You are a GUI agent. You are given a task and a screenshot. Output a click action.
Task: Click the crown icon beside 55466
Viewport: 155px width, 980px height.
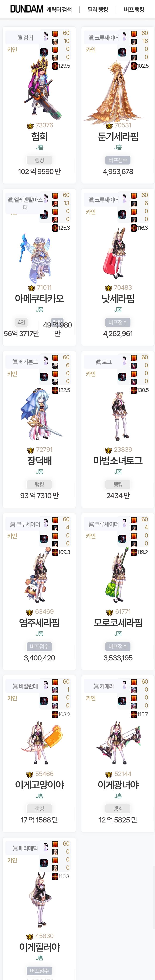click(x=30, y=774)
